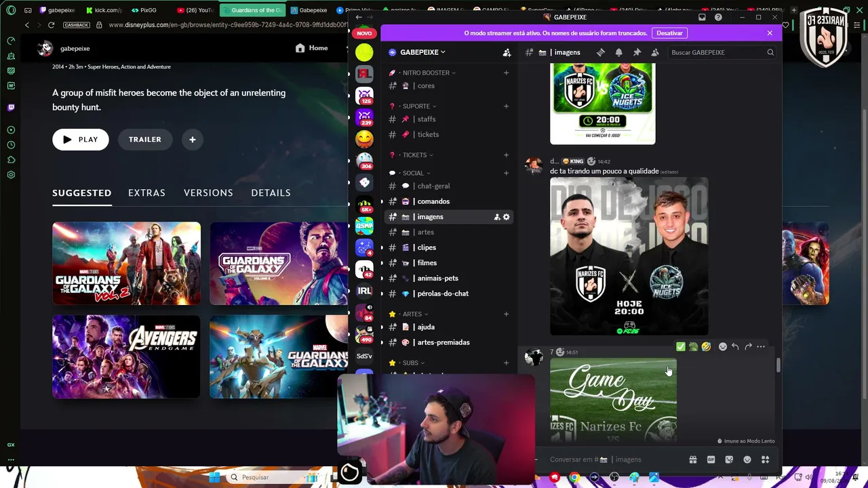Create invite for imagens channel
This screenshot has width=868, height=488.
497,217
